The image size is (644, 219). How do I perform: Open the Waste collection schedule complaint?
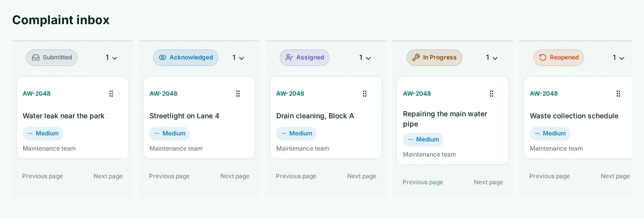click(574, 116)
